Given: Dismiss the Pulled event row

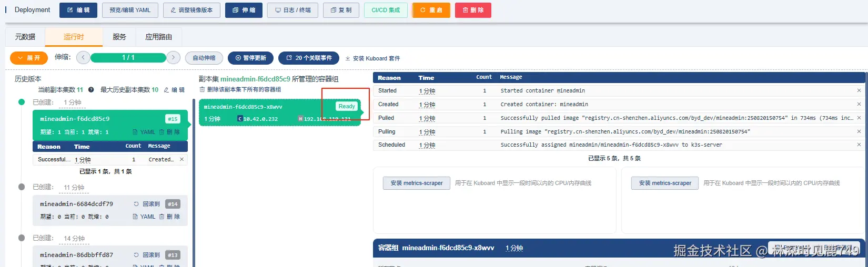Looking at the screenshot, I should [x=859, y=118].
